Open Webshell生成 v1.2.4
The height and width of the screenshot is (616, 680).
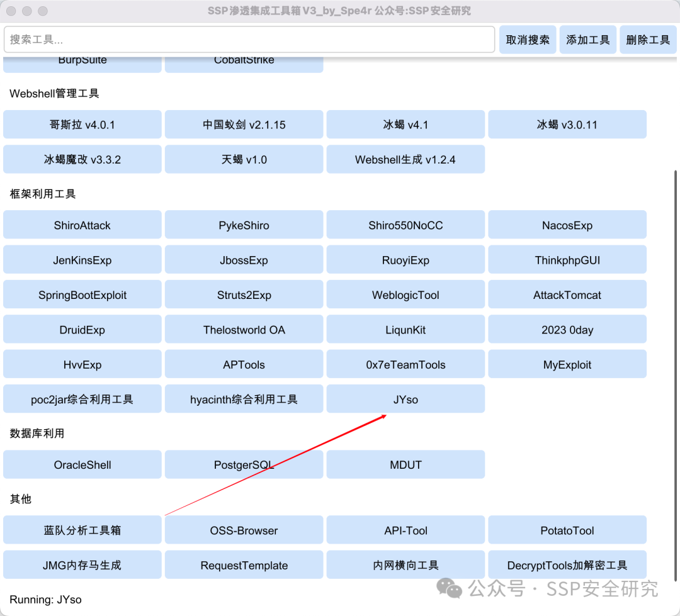pyautogui.click(x=405, y=159)
